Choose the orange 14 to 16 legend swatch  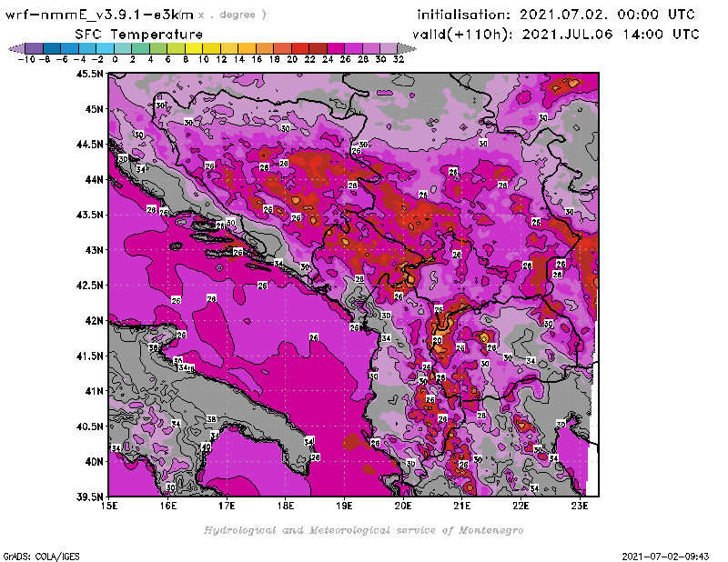[x=248, y=47]
